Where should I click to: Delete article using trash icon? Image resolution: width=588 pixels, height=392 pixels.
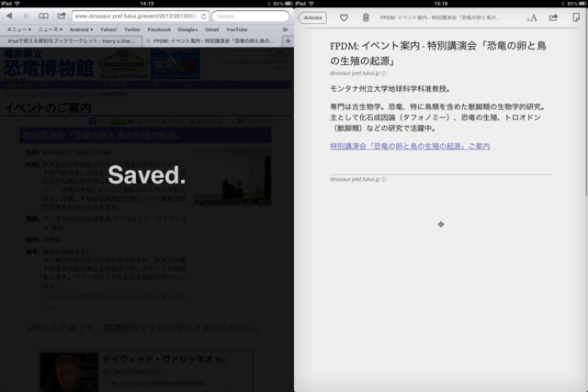[x=366, y=17]
